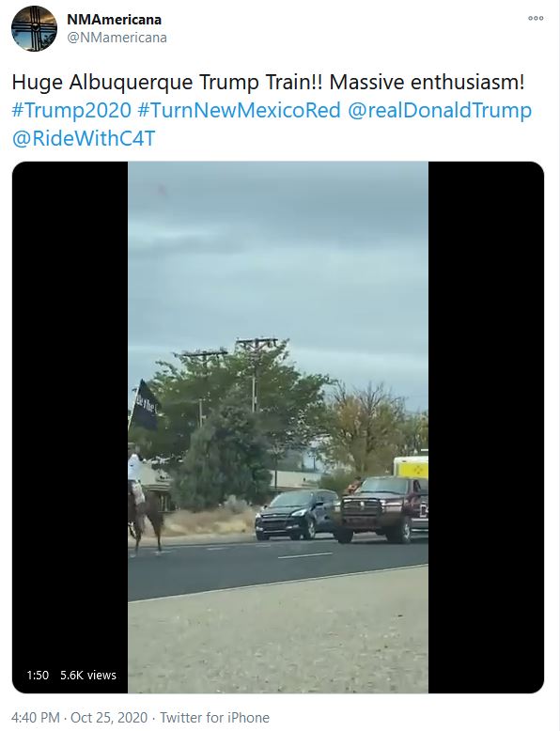
Task: Click the dark SUV in the video
Action: (297, 514)
